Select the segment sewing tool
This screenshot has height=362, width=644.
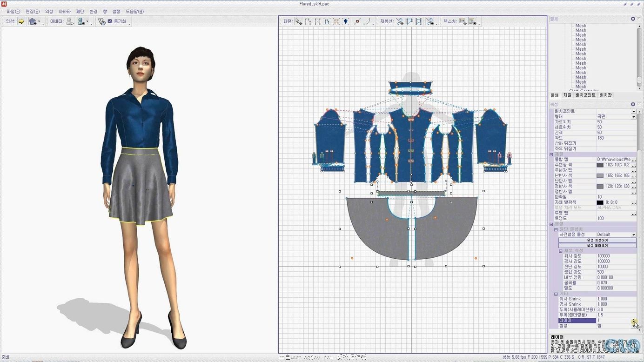pos(409,21)
